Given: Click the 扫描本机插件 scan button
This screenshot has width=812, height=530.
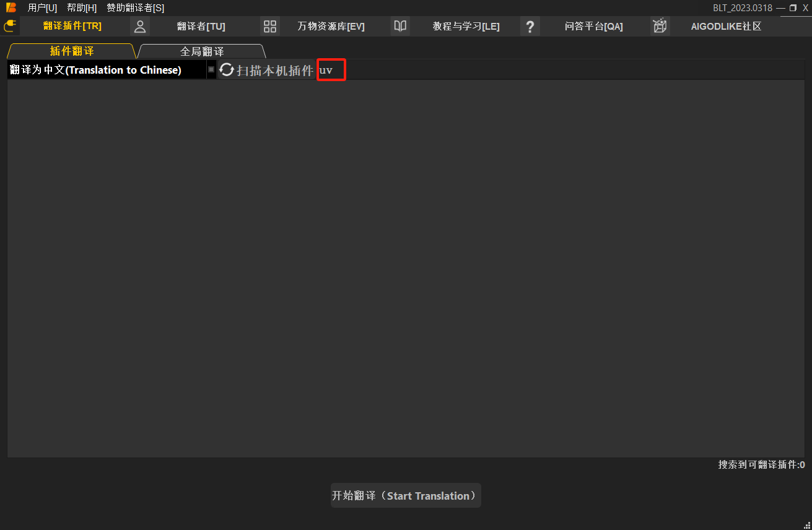Looking at the screenshot, I should [267, 70].
